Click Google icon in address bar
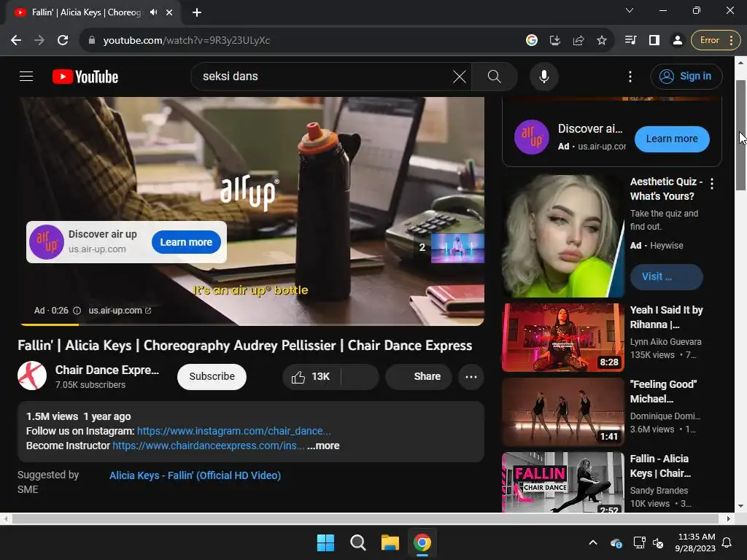 [x=532, y=40]
